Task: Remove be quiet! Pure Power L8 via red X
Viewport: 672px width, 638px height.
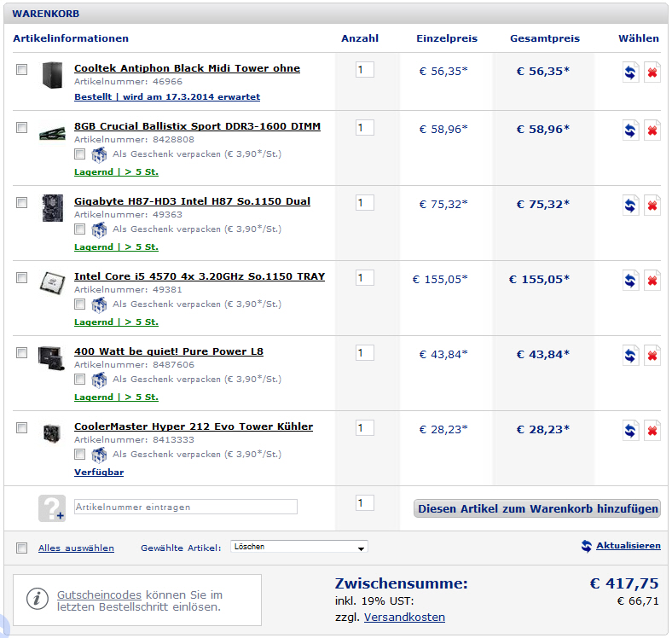Action: pos(652,355)
